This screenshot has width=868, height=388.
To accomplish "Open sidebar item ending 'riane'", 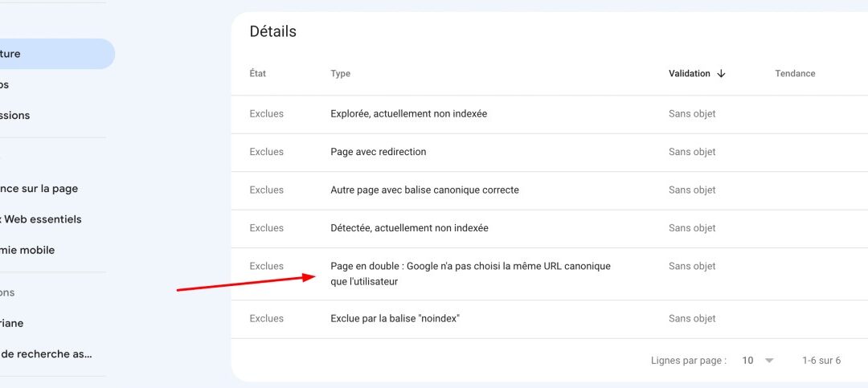I will tap(11, 323).
